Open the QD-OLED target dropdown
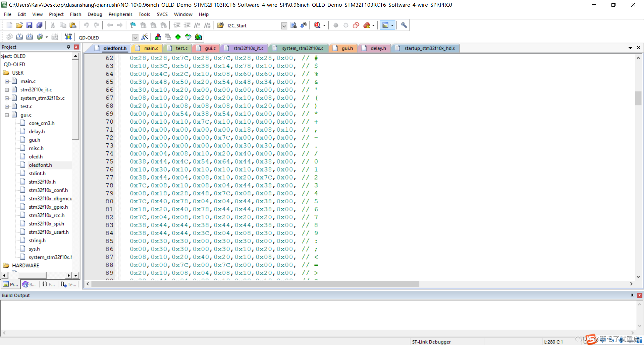Viewport: 644px width, 345px height. (x=135, y=37)
